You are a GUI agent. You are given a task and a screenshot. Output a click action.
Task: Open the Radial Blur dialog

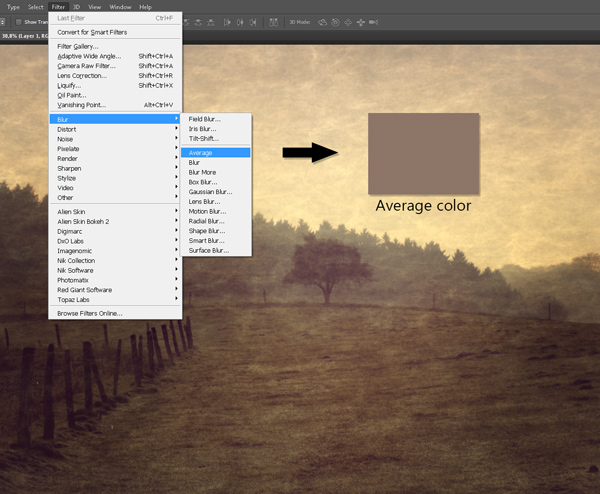point(216,221)
